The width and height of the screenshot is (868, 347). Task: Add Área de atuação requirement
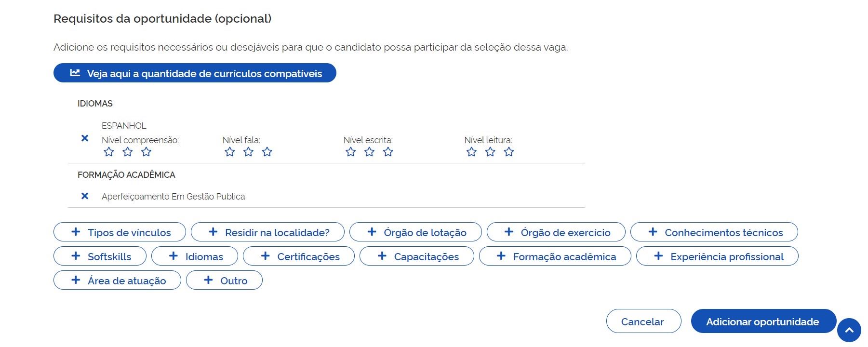(x=117, y=280)
